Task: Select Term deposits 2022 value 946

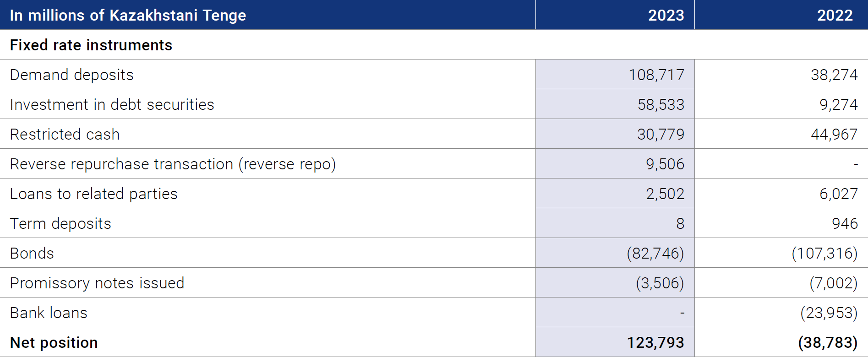Action: 845,223
